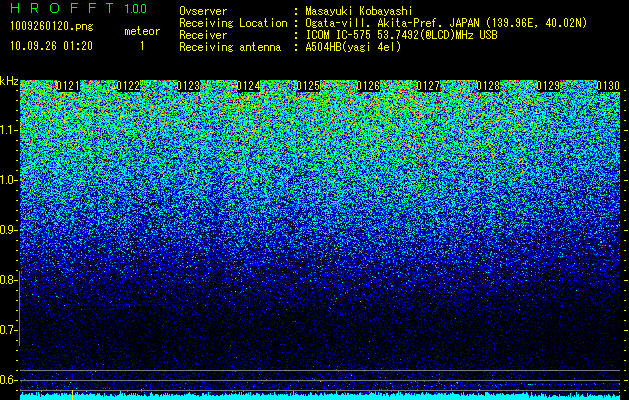Click the 0.9 kHz axis label
629x400 pixels.
pos(8,230)
